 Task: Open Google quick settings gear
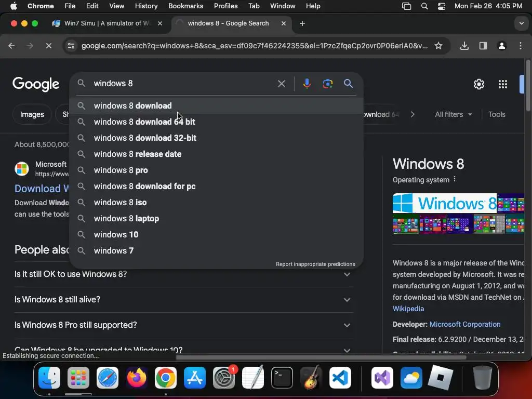[478, 84]
